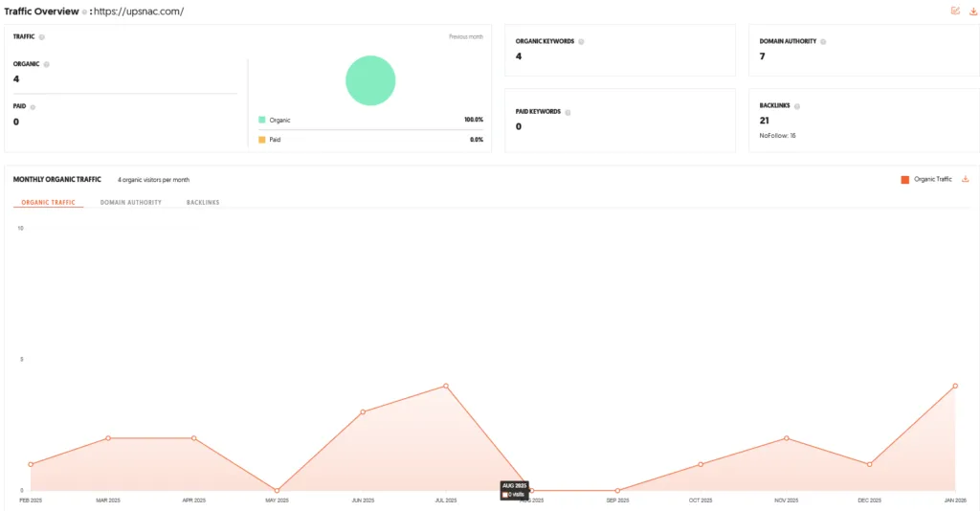
Task: Open info icon beside TRAFFIC heading
Action: [x=42, y=37]
